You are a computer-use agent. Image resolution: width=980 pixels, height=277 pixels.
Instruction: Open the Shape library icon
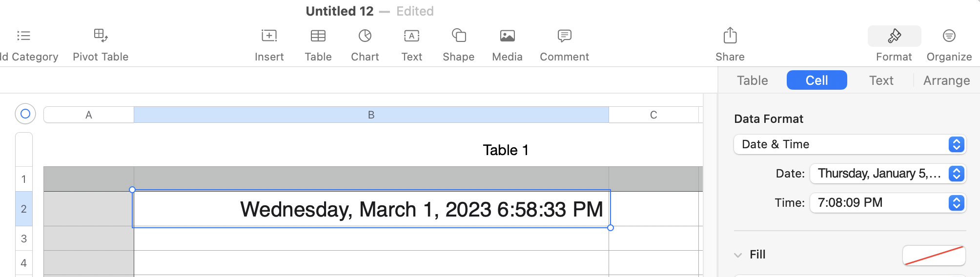point(459,36)
